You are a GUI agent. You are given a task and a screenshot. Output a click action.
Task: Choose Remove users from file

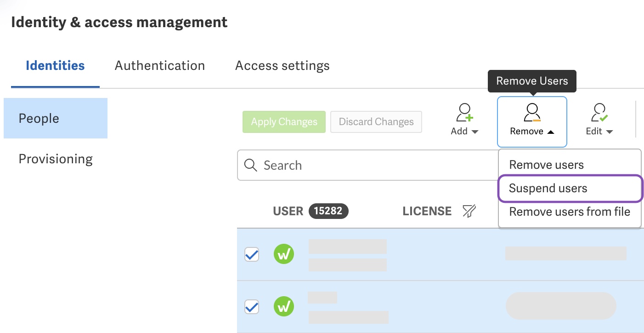coord(569,212)
